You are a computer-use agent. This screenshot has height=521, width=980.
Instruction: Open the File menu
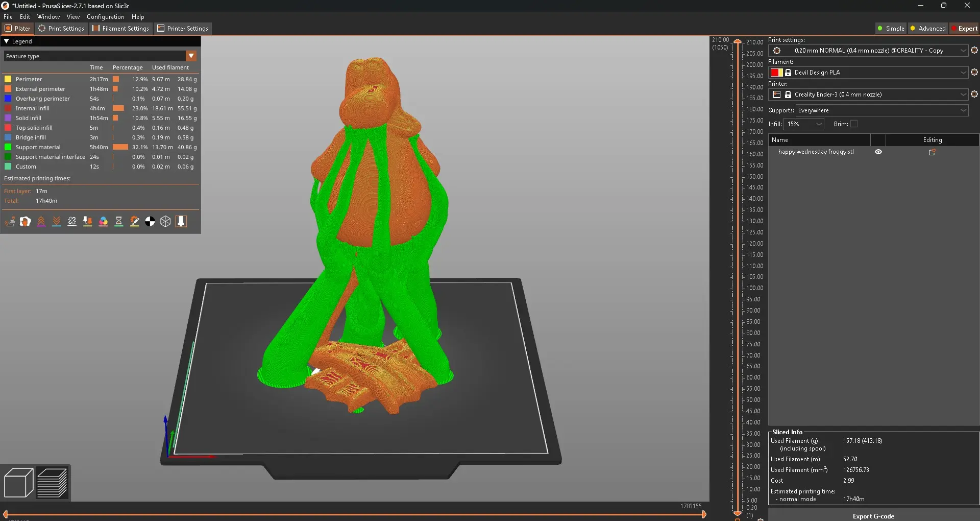8,17
